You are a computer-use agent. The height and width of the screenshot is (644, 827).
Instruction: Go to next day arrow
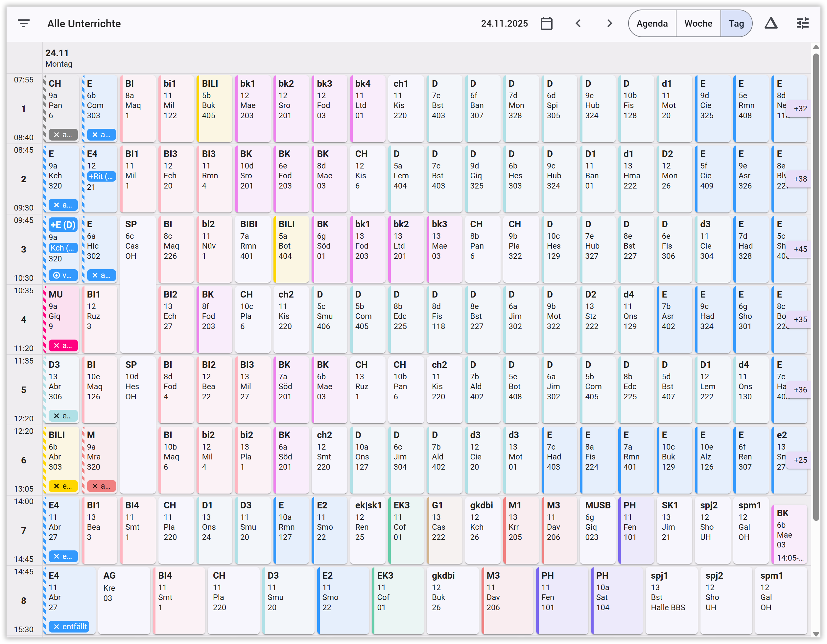(x=609, y=23)
